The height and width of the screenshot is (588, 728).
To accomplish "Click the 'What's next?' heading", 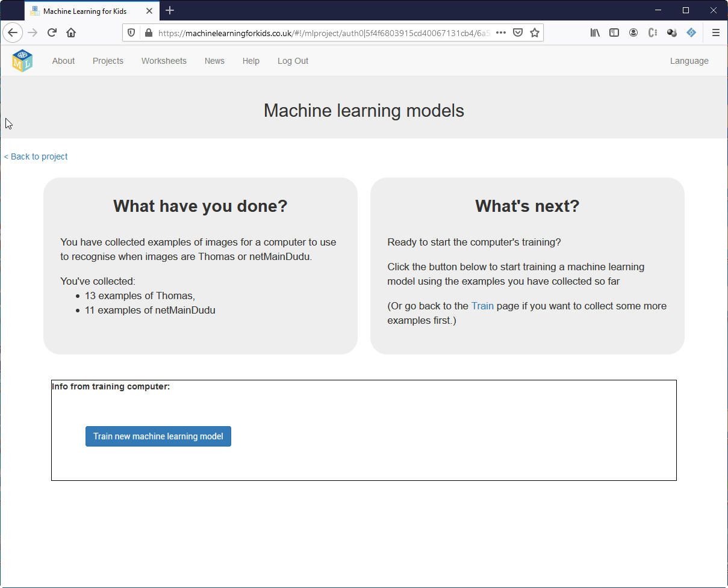I will click(x=527, y=206).
